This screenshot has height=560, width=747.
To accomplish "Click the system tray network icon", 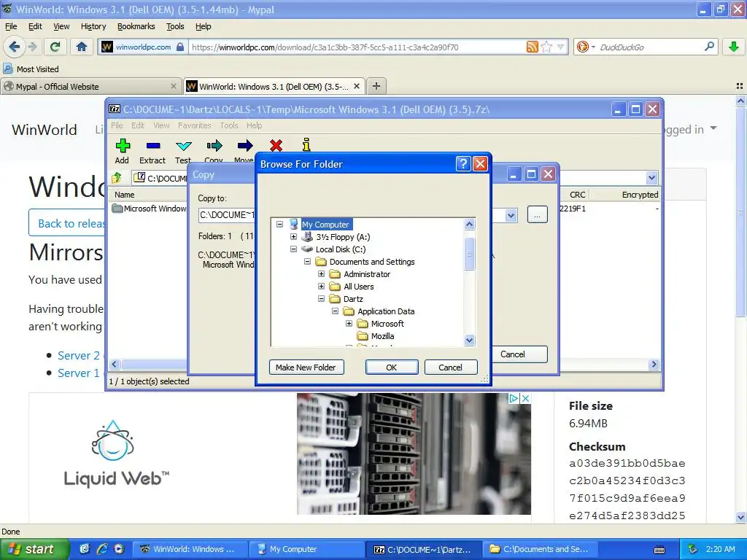I will coord(693,548).
